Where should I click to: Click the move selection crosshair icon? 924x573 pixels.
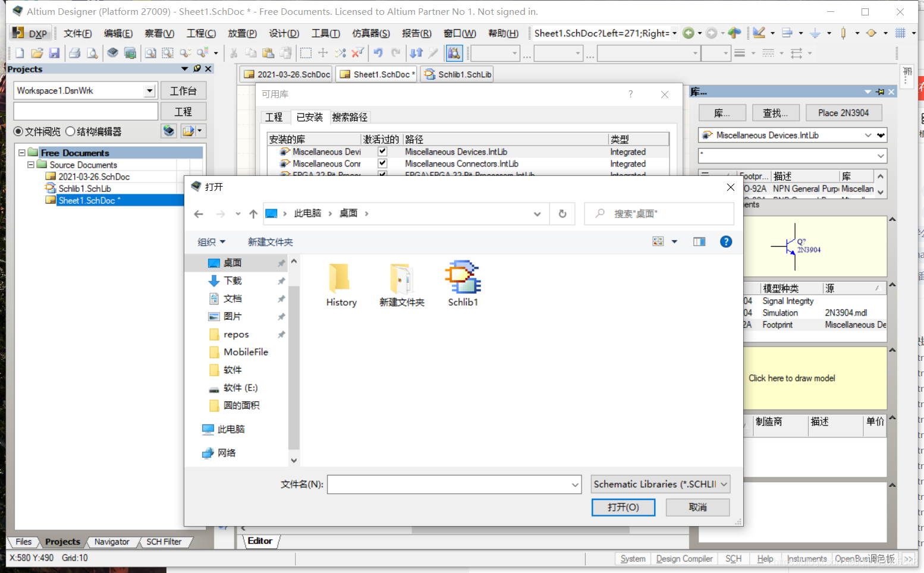click(323, 53)
